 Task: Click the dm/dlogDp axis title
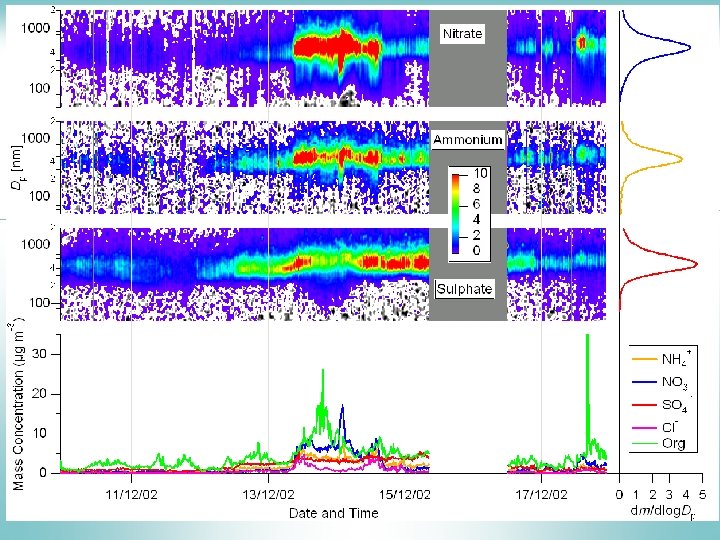pos(661,511)
